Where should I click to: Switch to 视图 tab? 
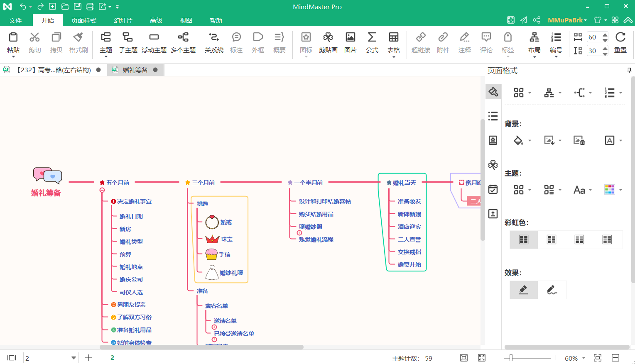click(x=186, y=20)
